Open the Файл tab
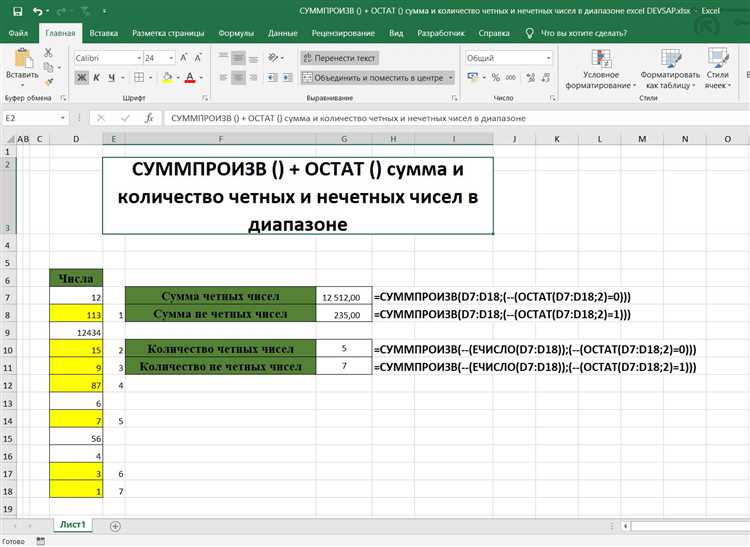750x547 pixels. pyautogui.click(x=18, y=33)
